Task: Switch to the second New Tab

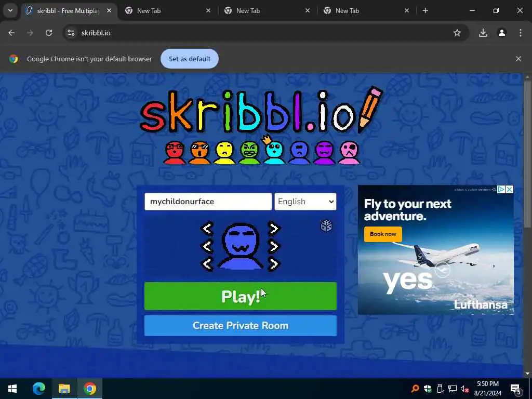Action: point(265,11)
